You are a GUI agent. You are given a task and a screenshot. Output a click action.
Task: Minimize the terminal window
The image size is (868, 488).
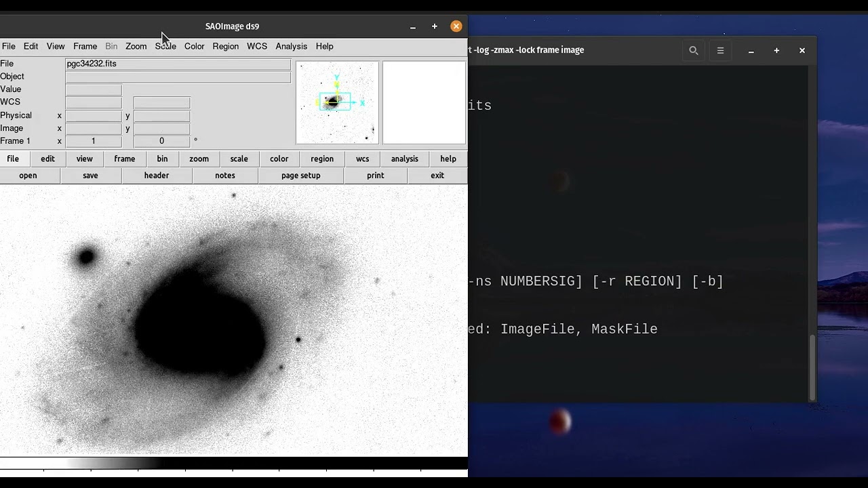pos(751,50)
